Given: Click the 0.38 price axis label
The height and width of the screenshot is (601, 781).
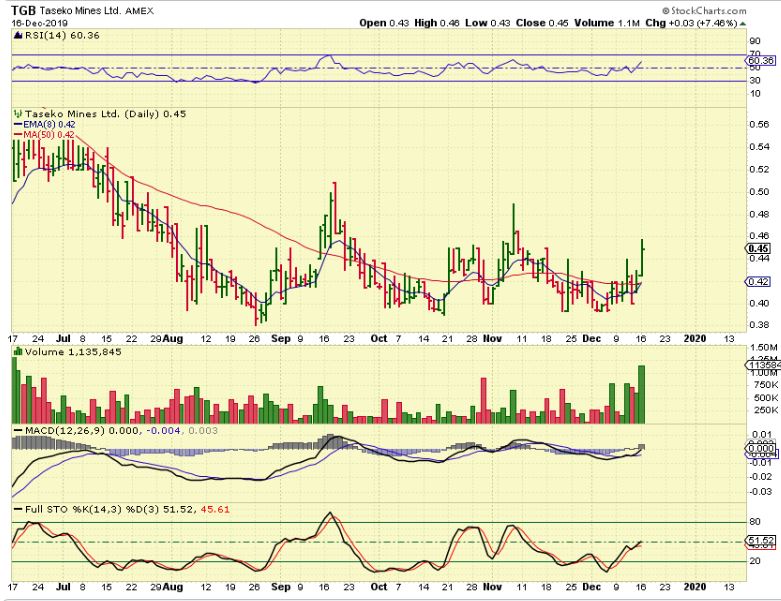Looking at the screenshot, I should click(759, 325).
